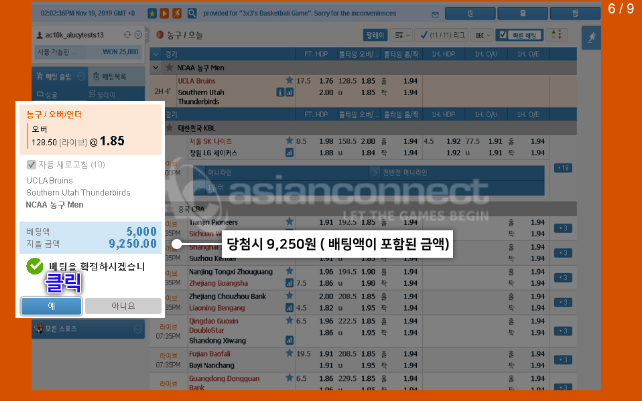Select 창원 LG 세이커스 handicap odds 1.88

click(326, 153)
